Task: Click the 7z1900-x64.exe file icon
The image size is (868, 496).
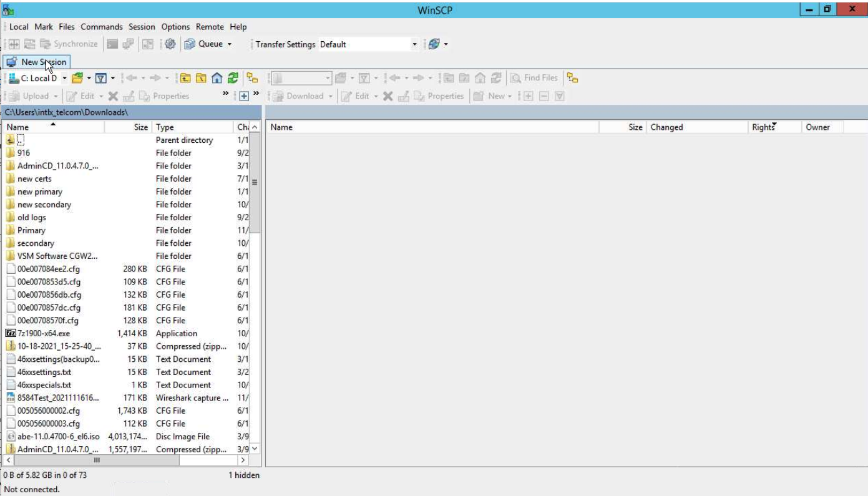Action: [x=11, y=333]
